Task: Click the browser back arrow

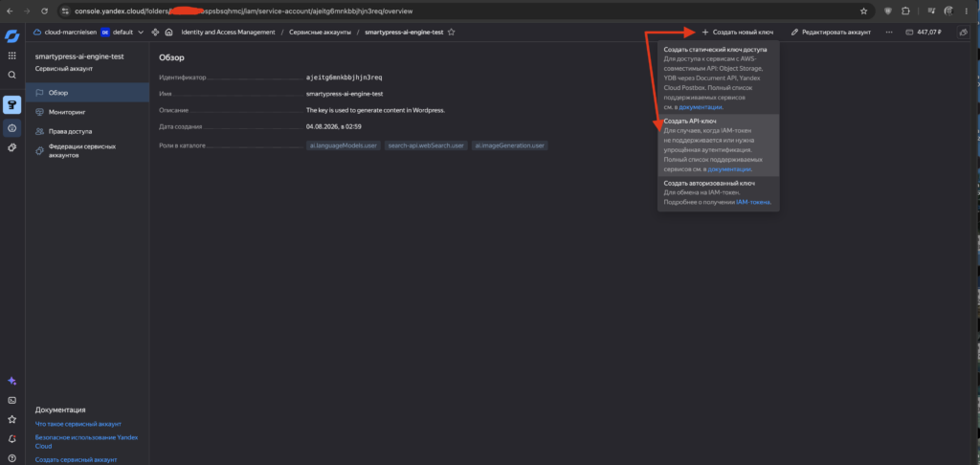Action: click(x=10, y=11)
